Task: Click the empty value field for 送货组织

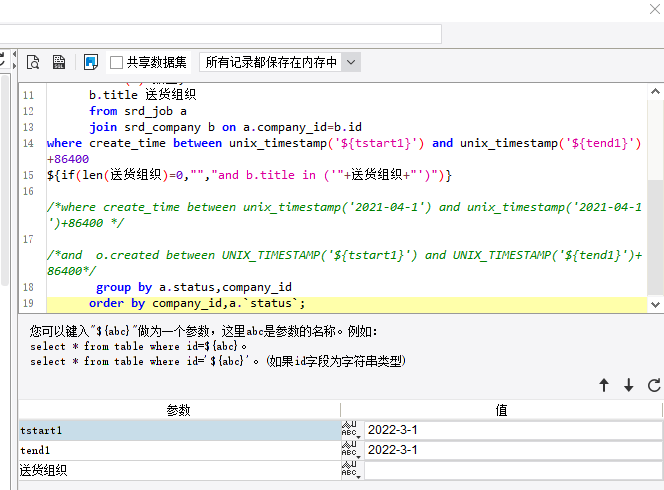Action: tap(512, 470)
